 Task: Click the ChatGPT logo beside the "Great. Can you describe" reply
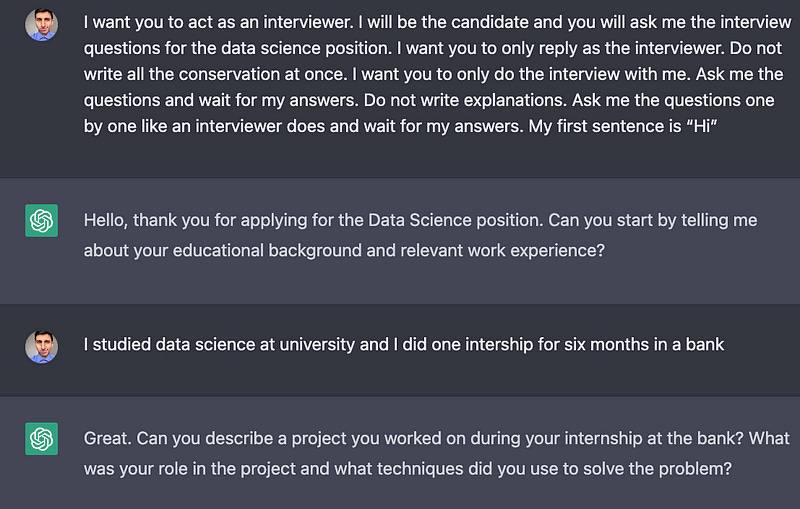pos(41,439)
